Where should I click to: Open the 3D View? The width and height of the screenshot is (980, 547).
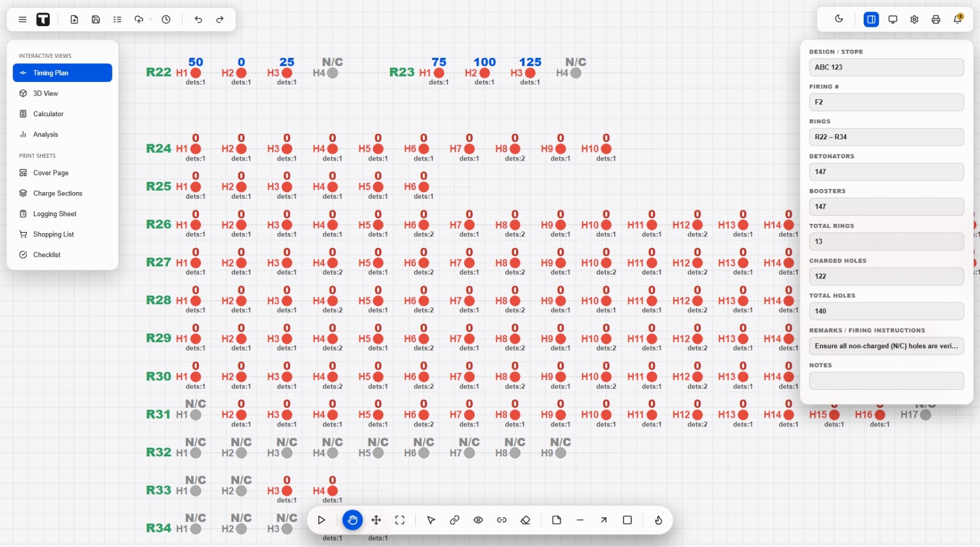click(x=62, y=93)
